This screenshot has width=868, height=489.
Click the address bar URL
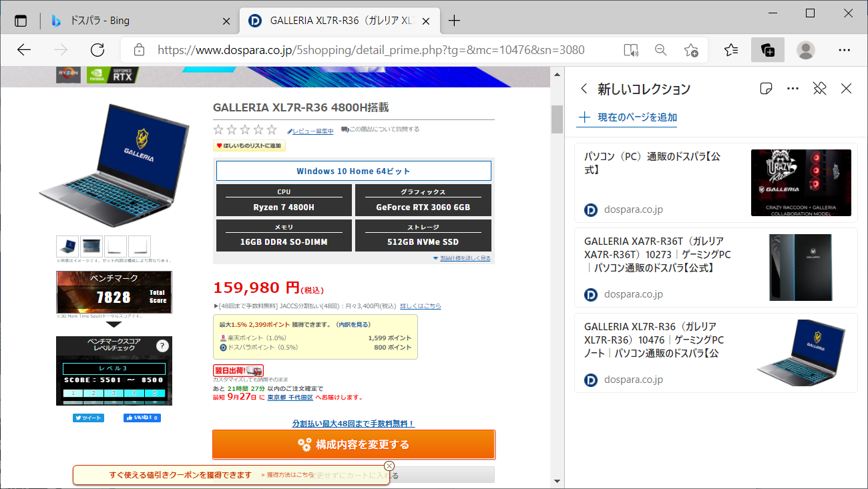click(371, 50)
